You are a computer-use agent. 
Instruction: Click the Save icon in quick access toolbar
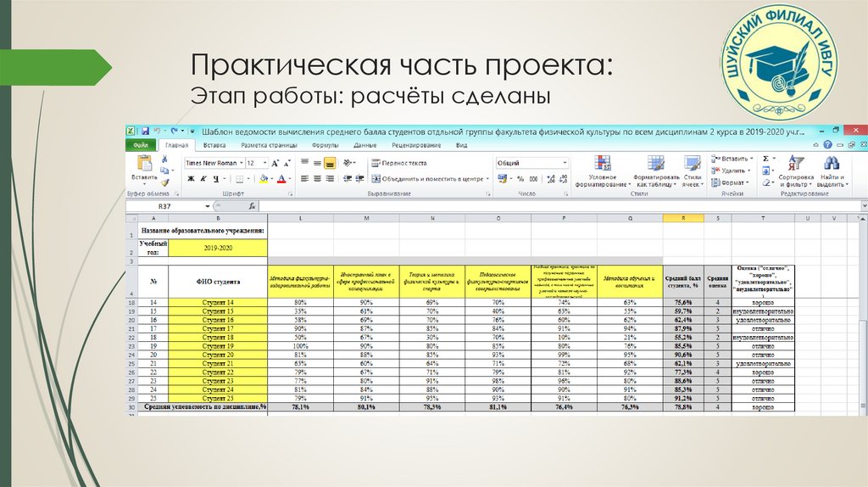[x=145, y=132]
